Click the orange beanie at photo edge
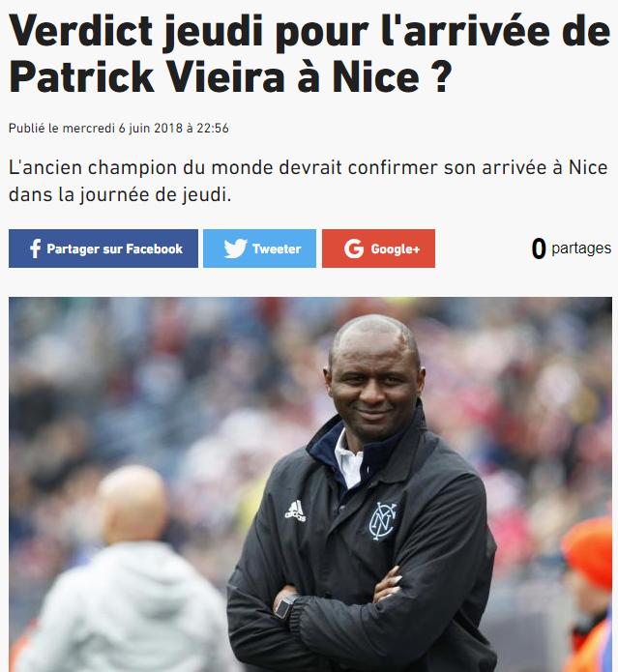Image resolution: width=618 pixels, height=672 pixels. 588,551
